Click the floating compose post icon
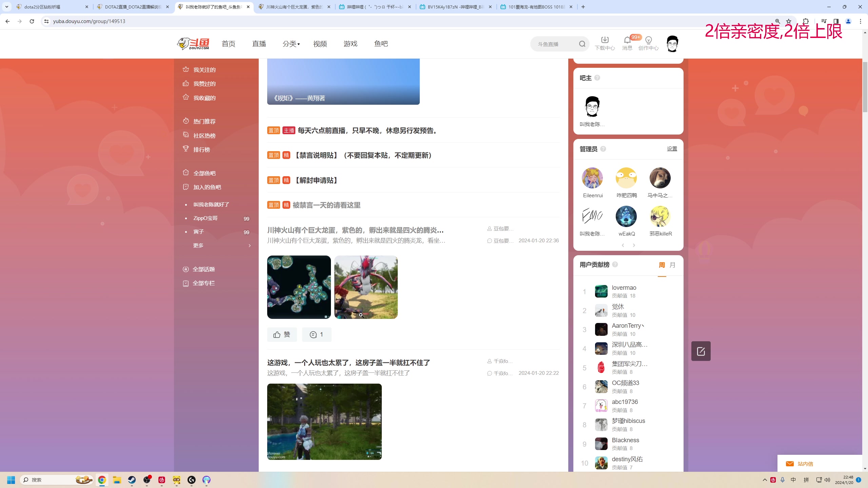The image size is (868, 488). coord(701,351)
